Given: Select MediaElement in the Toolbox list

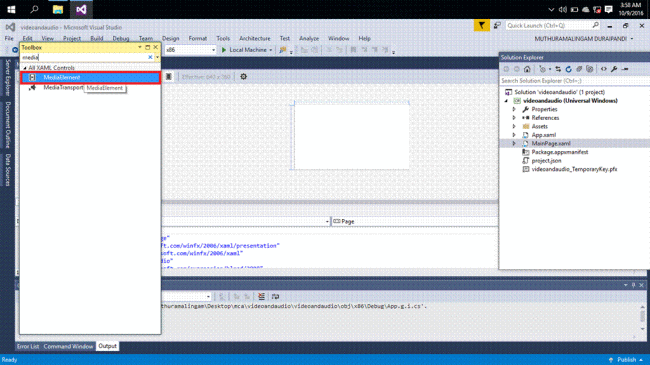Looking at the screenshot, I should pos(90,78).
